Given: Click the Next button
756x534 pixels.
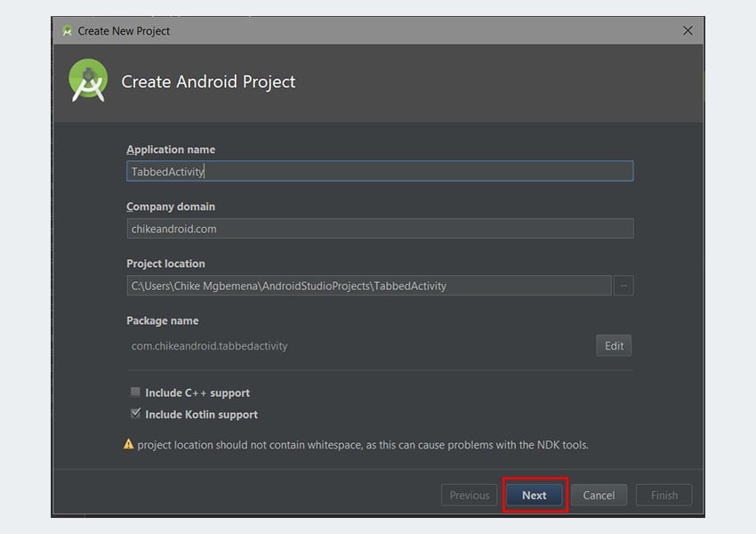Looking at the screenshot, I should pyautogui.click(x=534, y=495).
